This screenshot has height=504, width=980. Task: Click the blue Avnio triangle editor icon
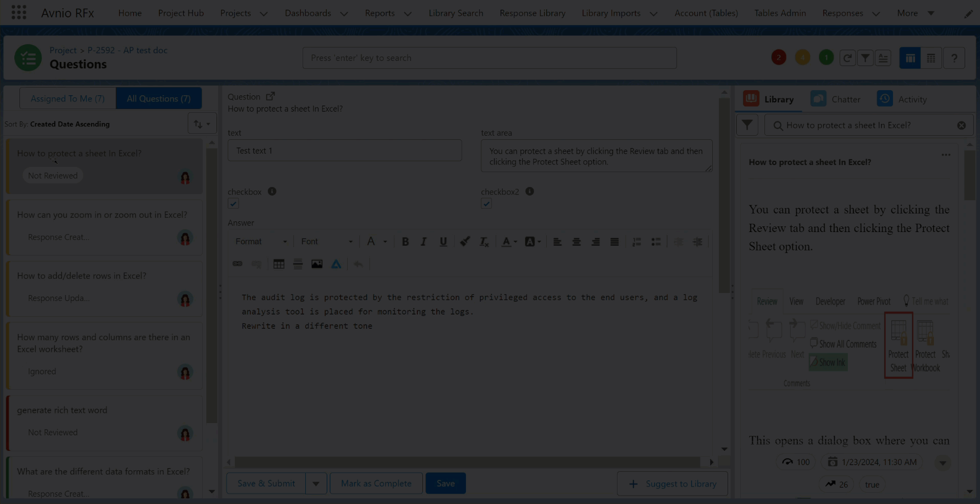[x=336, y=264]
